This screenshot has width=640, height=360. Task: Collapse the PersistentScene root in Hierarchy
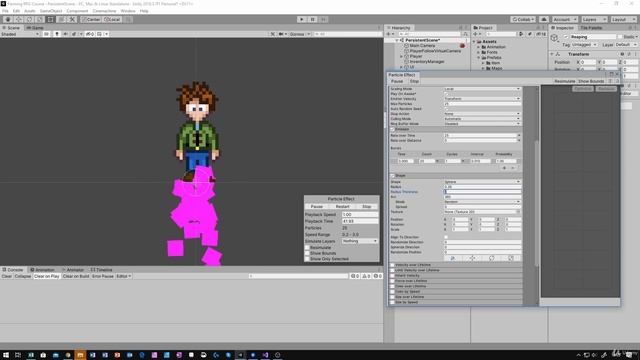(x=397, y=40)
